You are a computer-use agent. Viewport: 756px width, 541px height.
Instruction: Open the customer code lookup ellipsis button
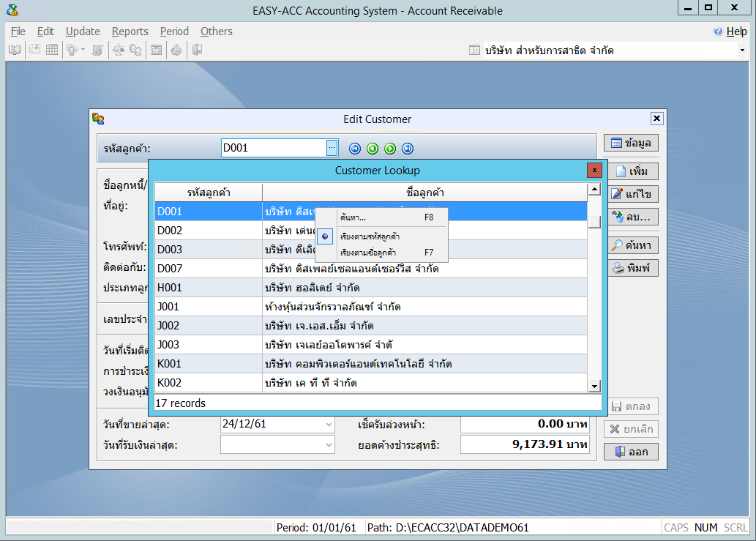332,148
